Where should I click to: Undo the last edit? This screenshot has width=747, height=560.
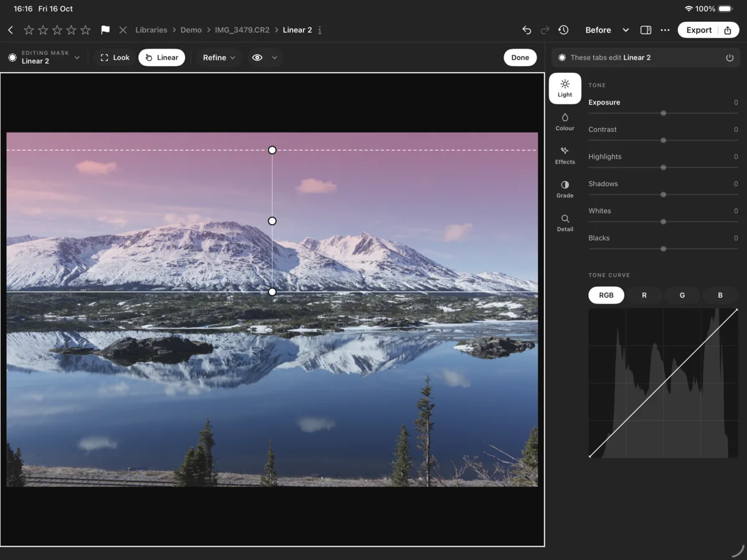click(527, 30)
